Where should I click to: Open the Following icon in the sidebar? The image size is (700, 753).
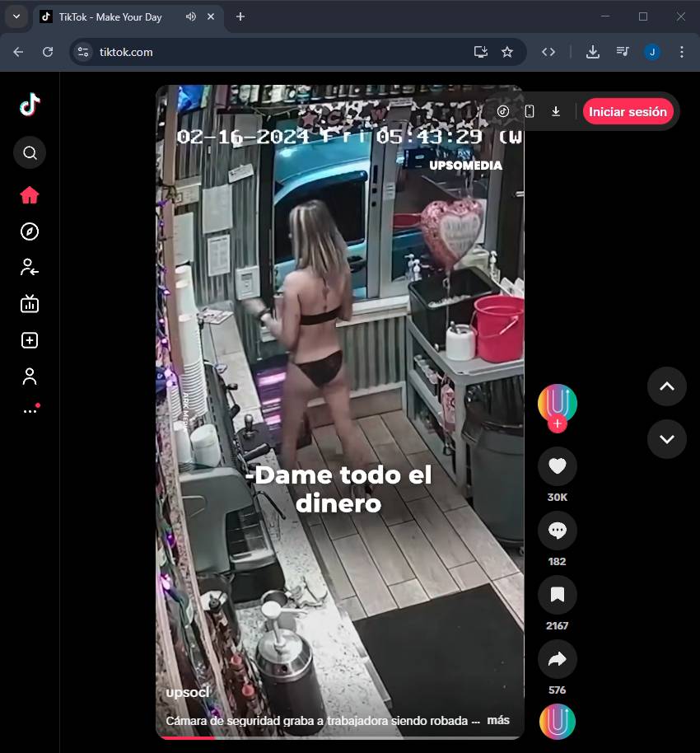30,267
